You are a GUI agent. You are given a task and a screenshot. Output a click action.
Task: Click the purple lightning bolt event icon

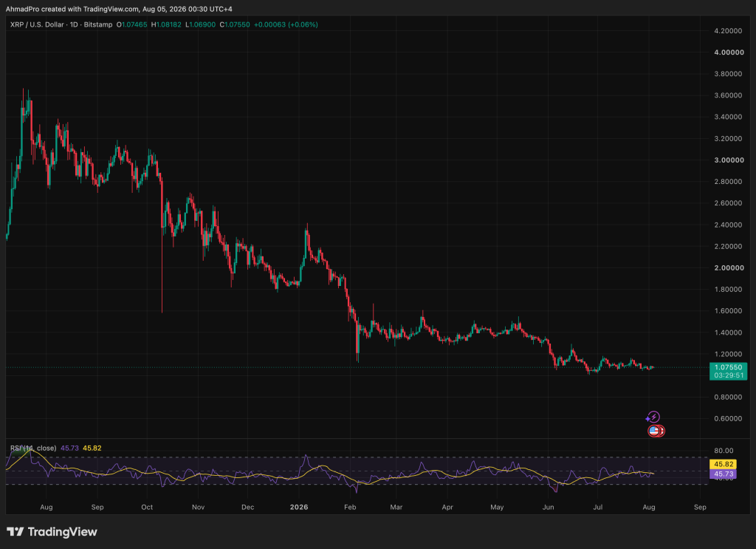pyautogui.click(x=653, y=417)
